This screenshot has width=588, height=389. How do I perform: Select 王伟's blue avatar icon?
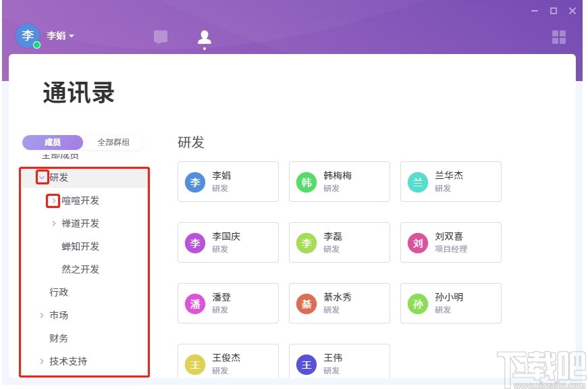point(306,364)
